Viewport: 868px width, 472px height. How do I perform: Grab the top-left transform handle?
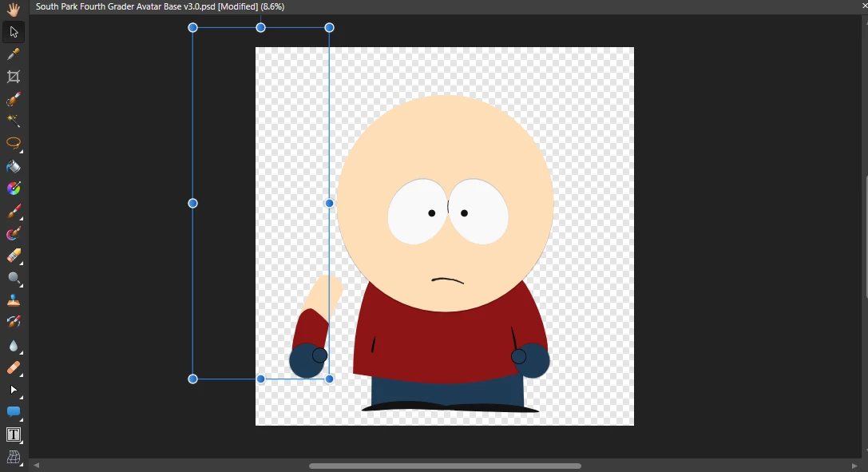pos(192,28)
